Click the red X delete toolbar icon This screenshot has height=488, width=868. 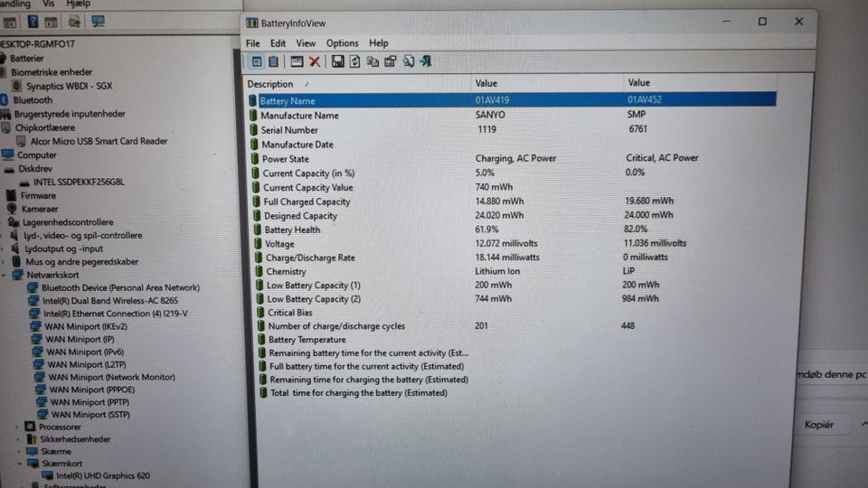click(315, 61)
